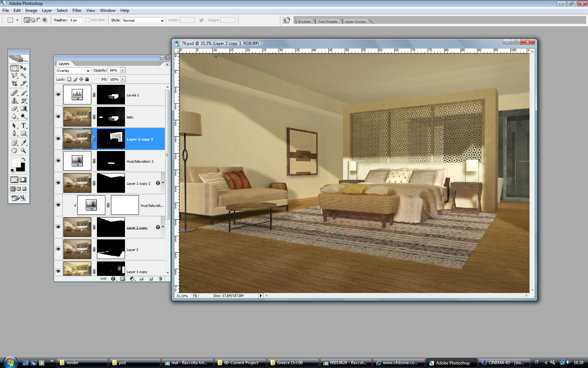Reset to default foreground and background colors
The image size is (588, 368).
click(13, 171)
